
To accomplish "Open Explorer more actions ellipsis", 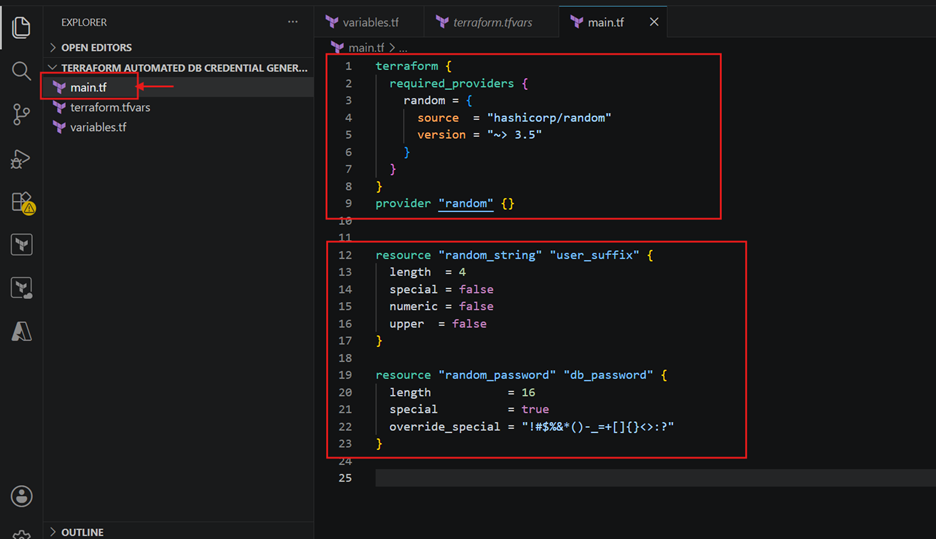I will [x=292, y=22].
